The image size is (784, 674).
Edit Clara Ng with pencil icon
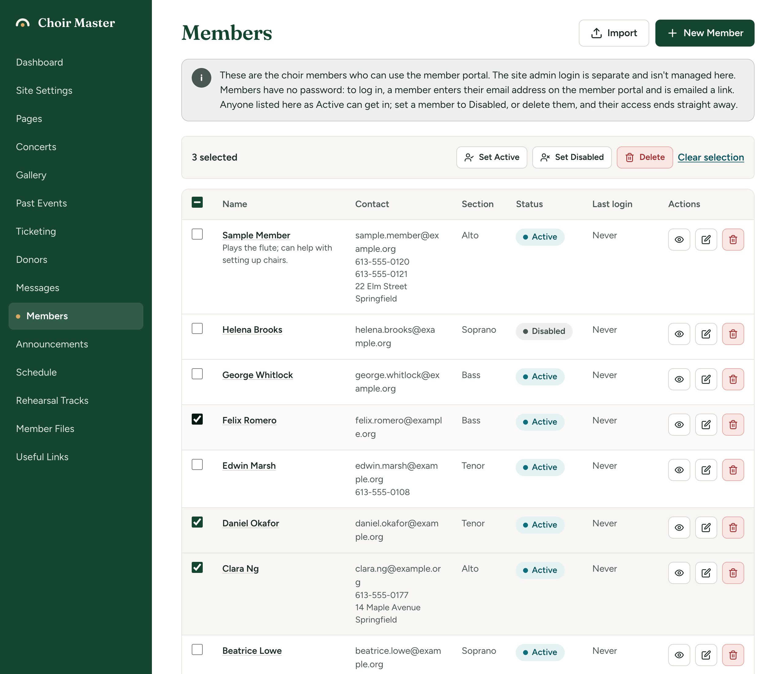[x=706, y=573]
